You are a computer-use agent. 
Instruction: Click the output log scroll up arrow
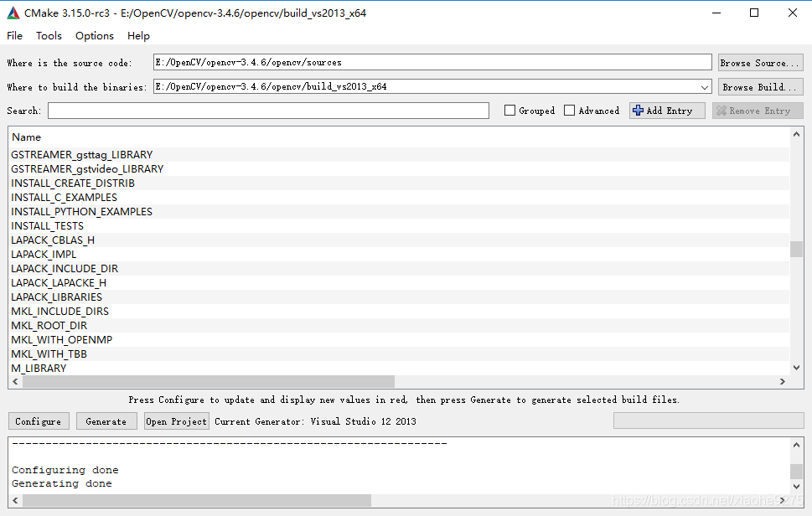796,445
